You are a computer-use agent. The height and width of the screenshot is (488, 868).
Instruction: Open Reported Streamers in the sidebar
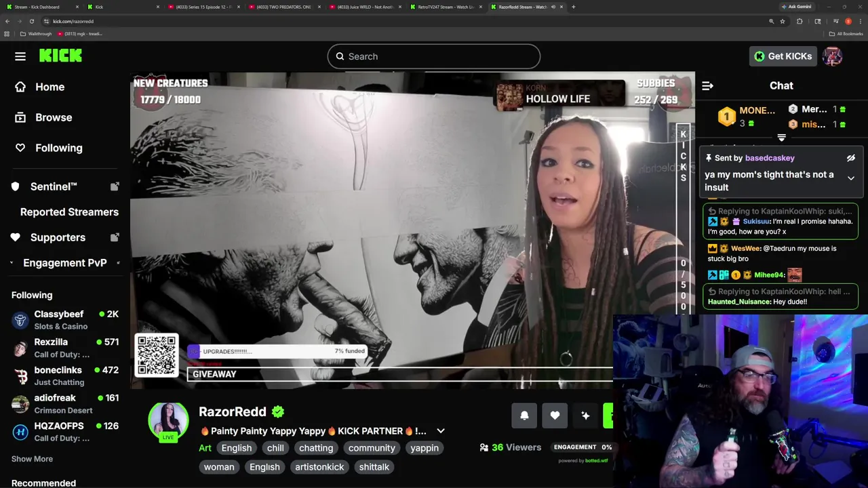(x=69, y=212)
